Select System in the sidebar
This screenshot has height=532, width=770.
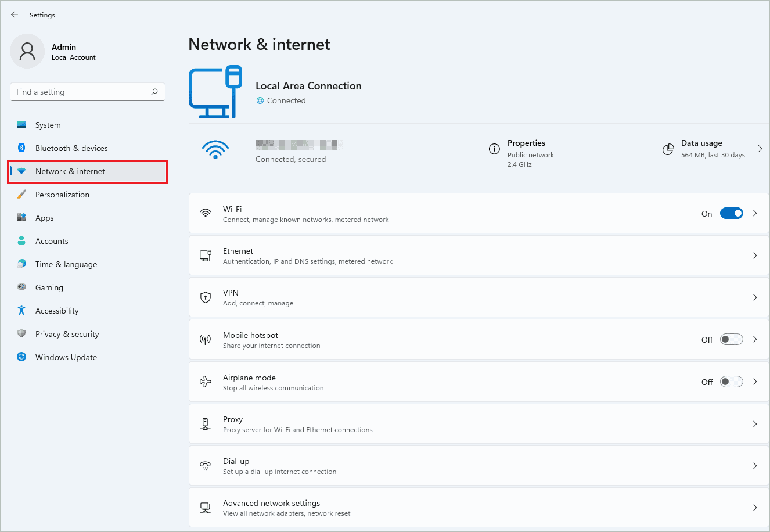pyautogui.click(x=88, y=125)
